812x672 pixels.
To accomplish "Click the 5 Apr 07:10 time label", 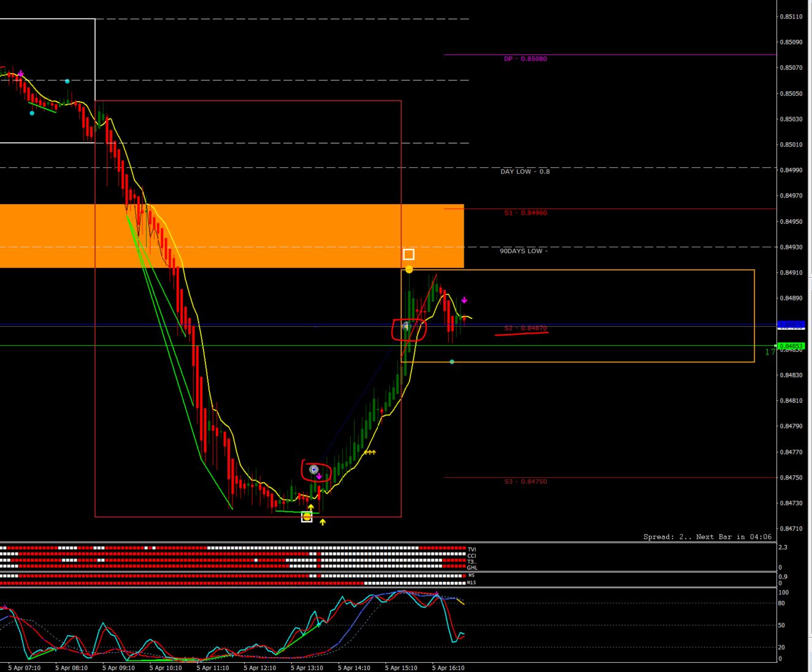I will [25, 668].
